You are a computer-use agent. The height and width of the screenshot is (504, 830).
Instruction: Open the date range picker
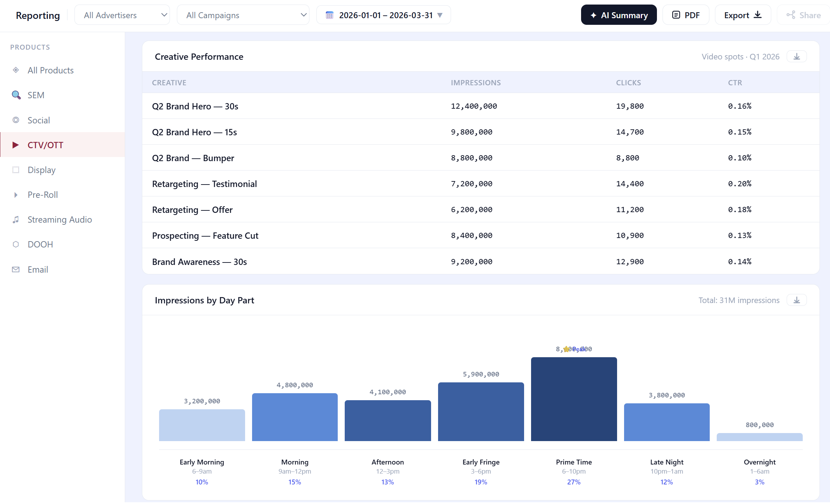coord(384,15)
